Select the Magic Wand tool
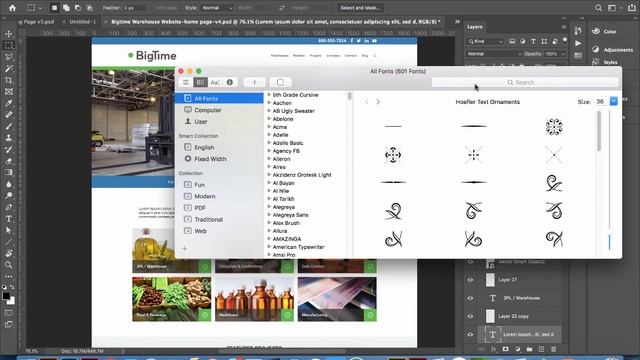This screenshot has width=640, height=360. [9, 69]
